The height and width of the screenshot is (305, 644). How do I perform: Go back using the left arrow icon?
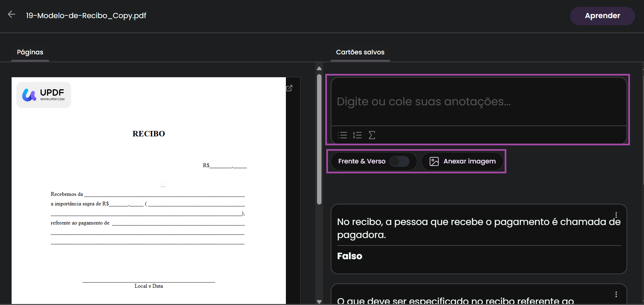tap(12, 14)
